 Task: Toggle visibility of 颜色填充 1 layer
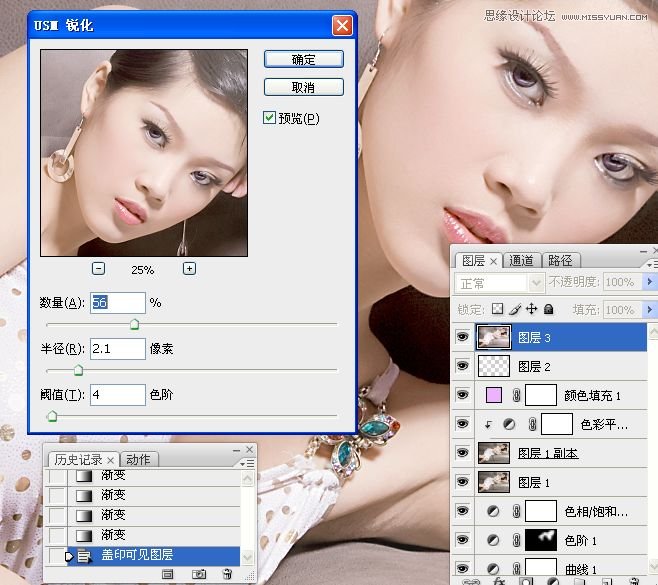[x=462, y=395]
